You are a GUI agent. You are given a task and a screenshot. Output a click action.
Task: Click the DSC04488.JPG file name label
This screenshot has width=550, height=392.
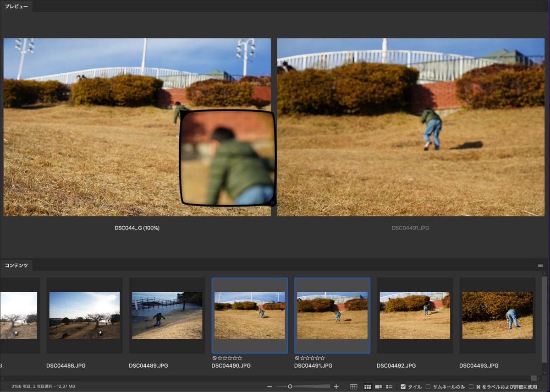pyautogui.click(x=66, y=366)
